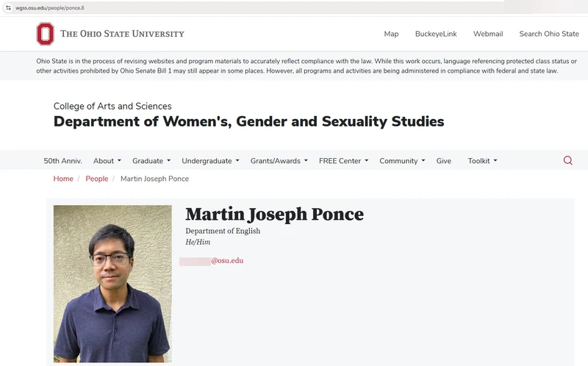The height and width of the screenshot is (366, 588).
Task: Open the Map link
Action: click(x=391, y=34)
